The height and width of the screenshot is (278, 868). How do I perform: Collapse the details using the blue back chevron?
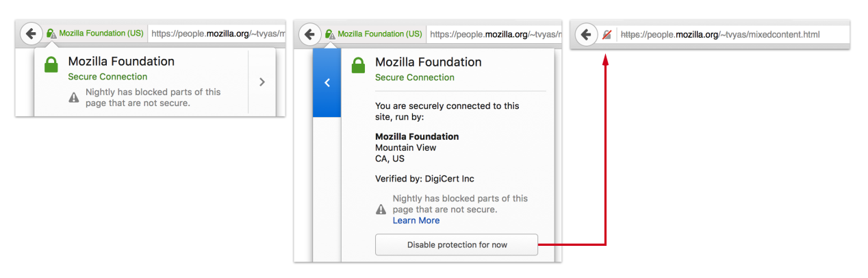tap(327, 82)
